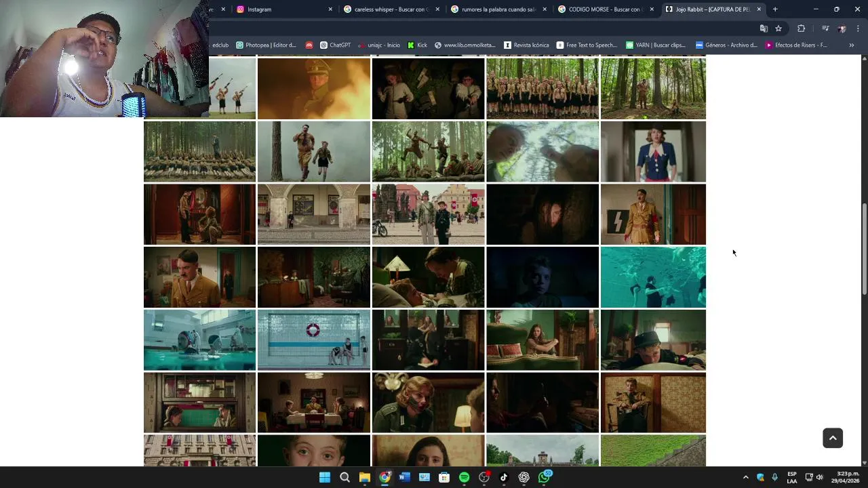868x488 pixels.
Task: Click the Google Translate page icon
Action: (x=764, y=28)
